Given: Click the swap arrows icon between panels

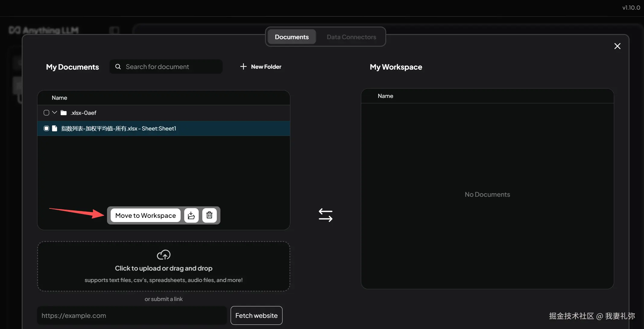Looking at the screenshot, I should [325, 215].
